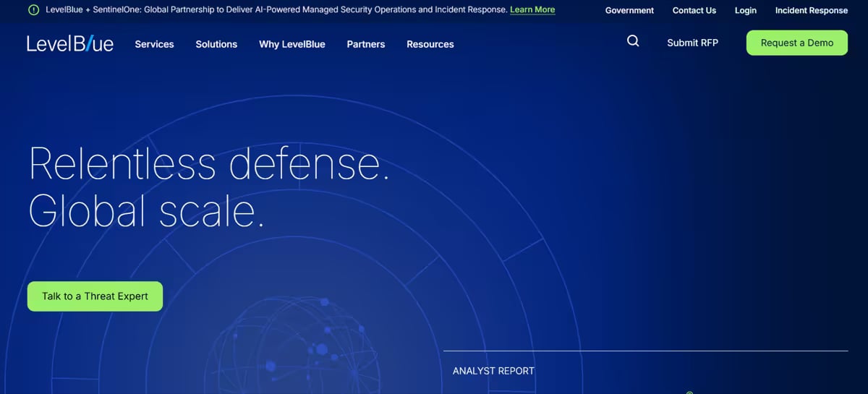Follow the Learn More announcement link
Viewport: 868px width, 394px height.
(532, 10)
